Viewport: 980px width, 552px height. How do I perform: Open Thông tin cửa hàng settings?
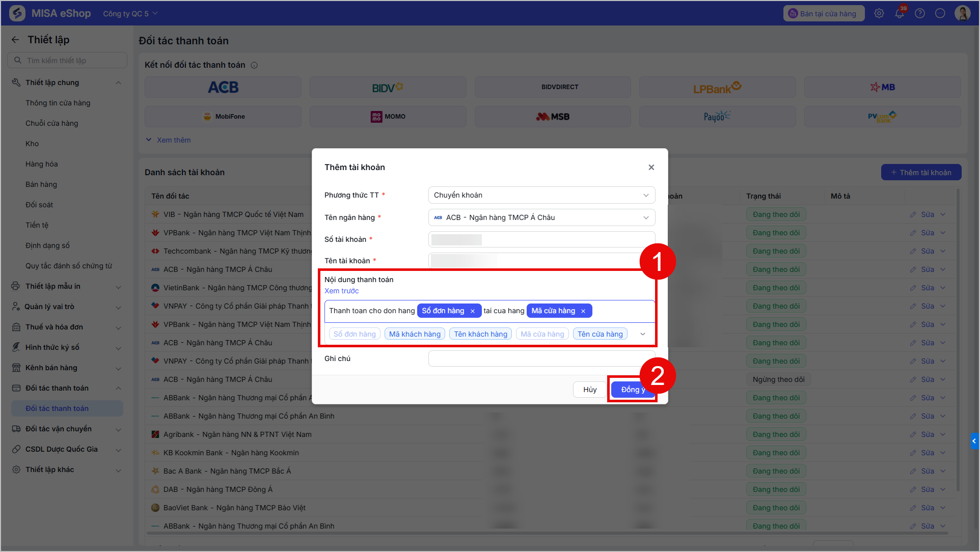tap(58, 103)
